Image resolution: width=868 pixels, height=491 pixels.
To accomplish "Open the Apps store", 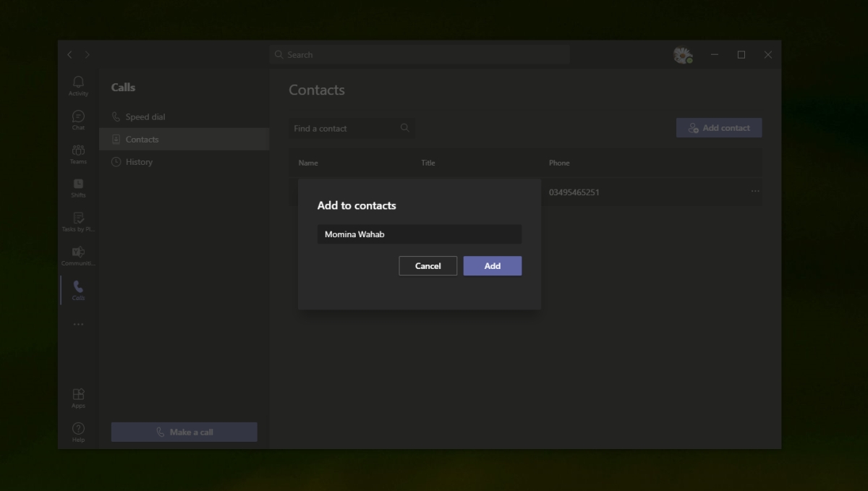I will click(78, 398).
